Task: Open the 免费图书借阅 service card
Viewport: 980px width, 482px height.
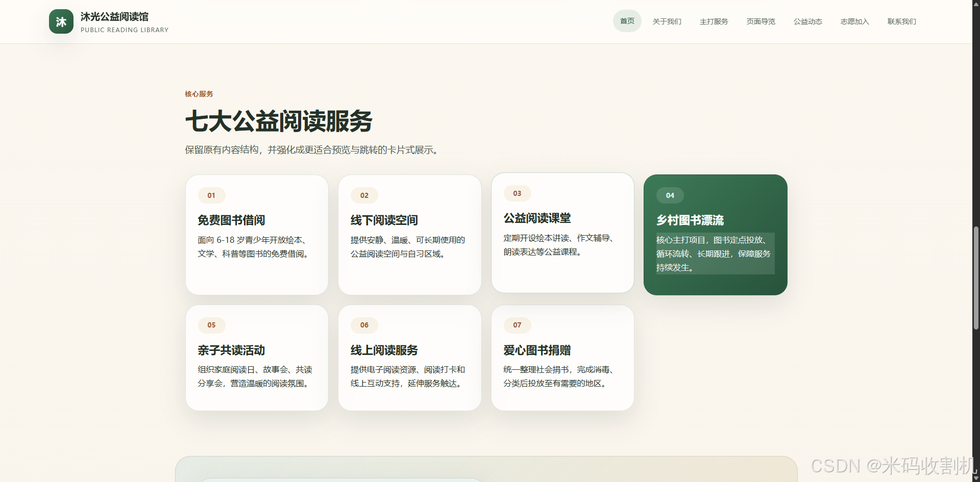Action: pyautogui.click(x=257, y=235)
